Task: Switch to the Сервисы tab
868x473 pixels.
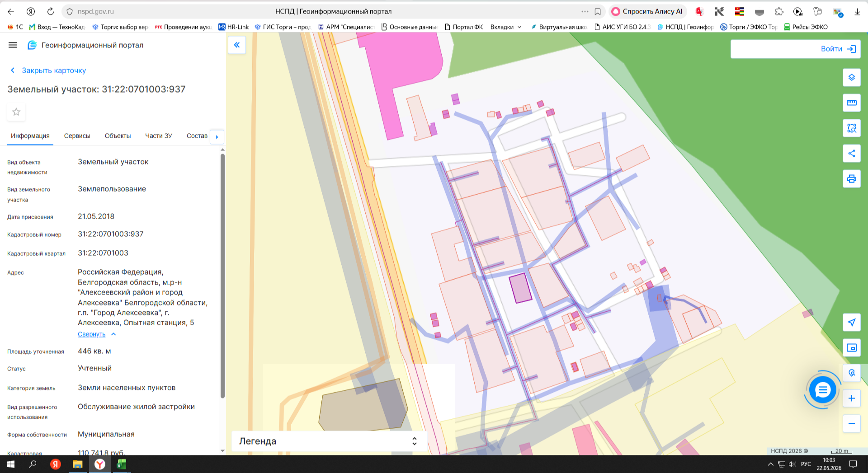Action: click(77, 136)
